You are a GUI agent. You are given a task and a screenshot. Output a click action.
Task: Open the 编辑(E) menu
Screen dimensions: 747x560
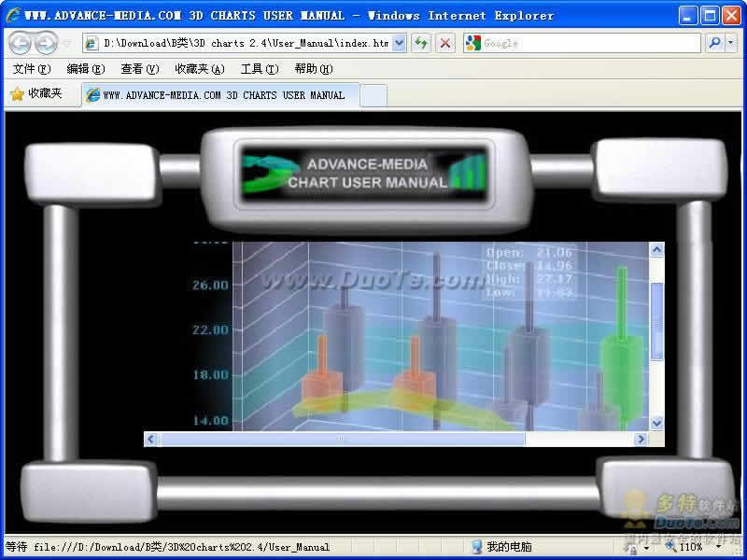tap(85, 69)
